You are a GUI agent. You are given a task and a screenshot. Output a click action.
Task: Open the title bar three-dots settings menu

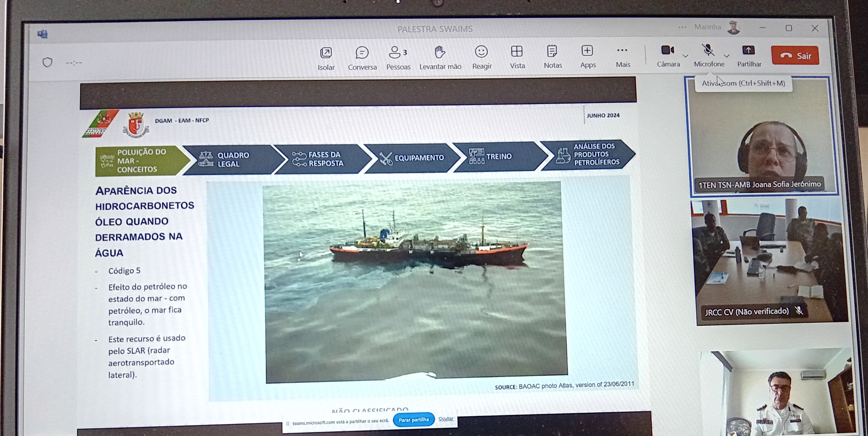[682, 27]
